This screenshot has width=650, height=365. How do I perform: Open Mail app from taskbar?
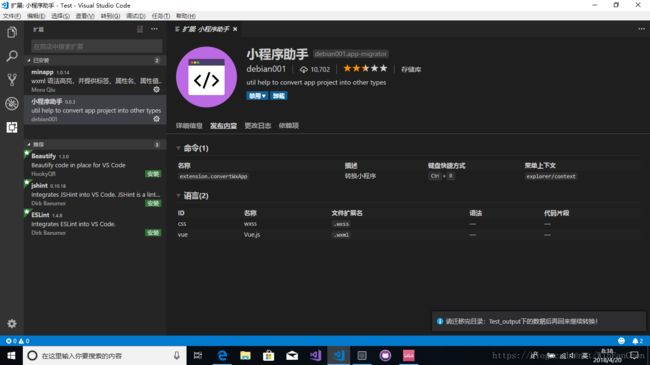tap(292, 355)
